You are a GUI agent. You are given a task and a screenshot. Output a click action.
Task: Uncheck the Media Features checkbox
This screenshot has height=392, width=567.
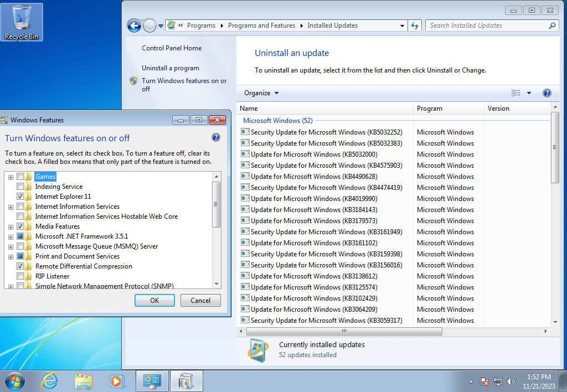(x=20, y=226)
